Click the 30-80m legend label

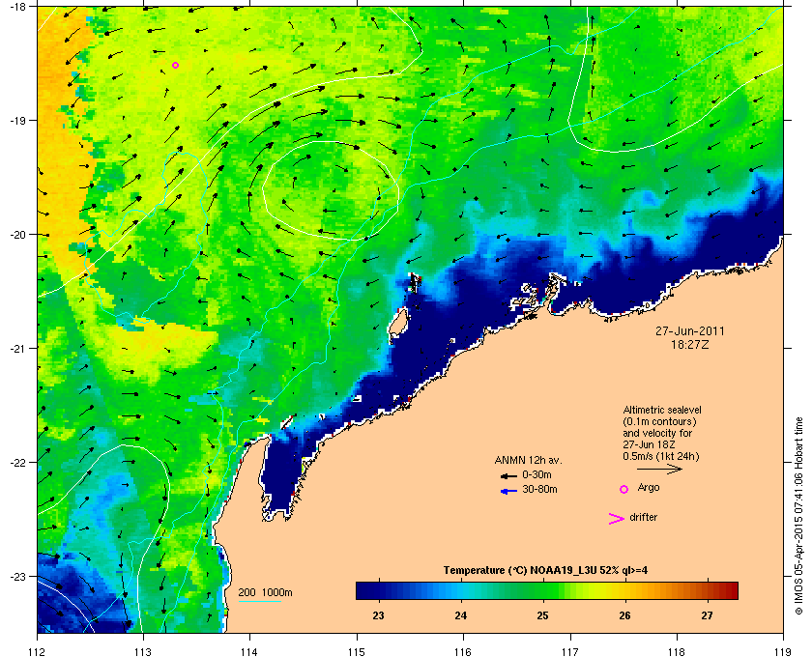pyautogui.click(x=539, y=489)
